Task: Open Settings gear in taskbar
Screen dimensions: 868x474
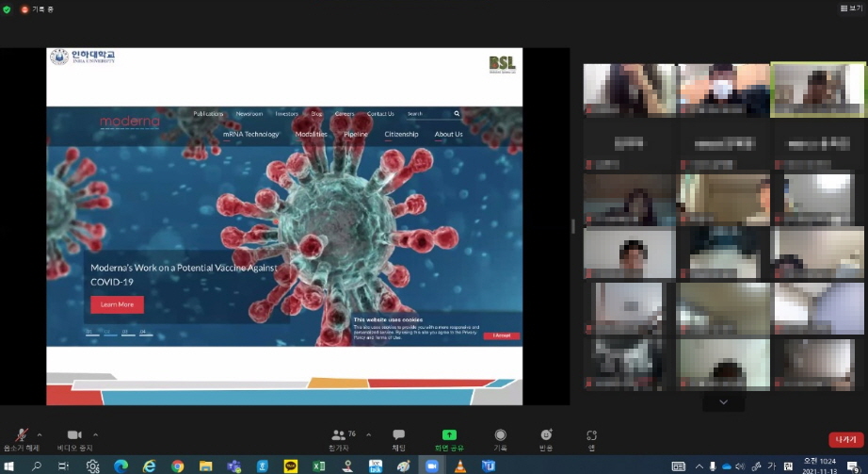Action: 92,466
